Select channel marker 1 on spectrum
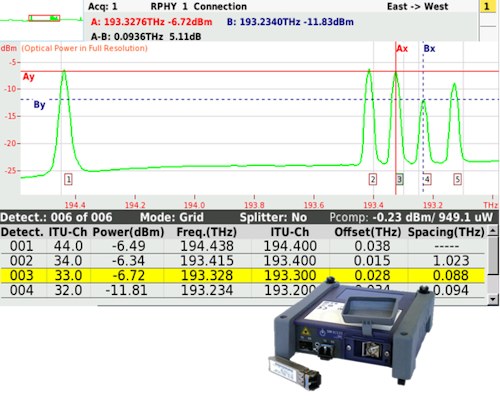 68,180
